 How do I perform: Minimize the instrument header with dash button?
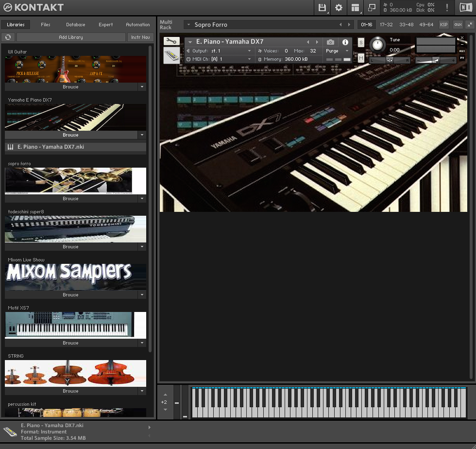[x=462, y=44]
